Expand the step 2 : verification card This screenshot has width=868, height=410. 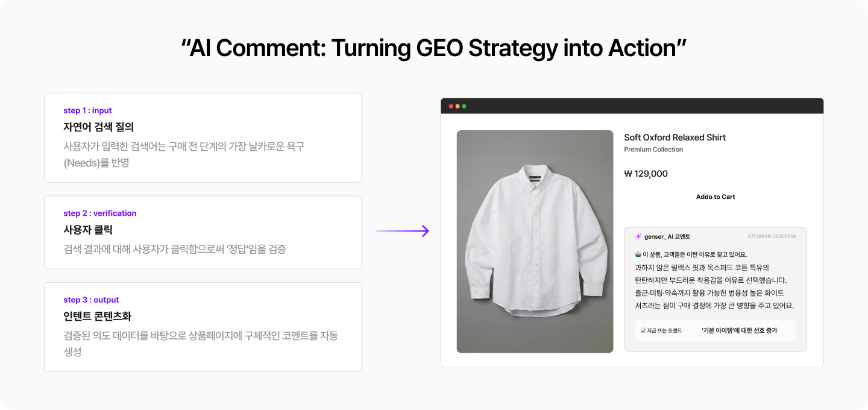point(203,232)
